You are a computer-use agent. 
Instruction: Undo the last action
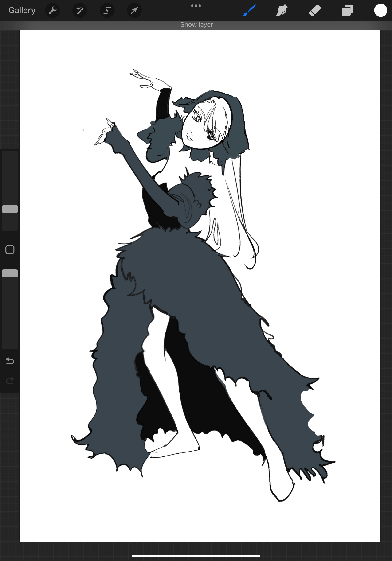tap(10, 361)
